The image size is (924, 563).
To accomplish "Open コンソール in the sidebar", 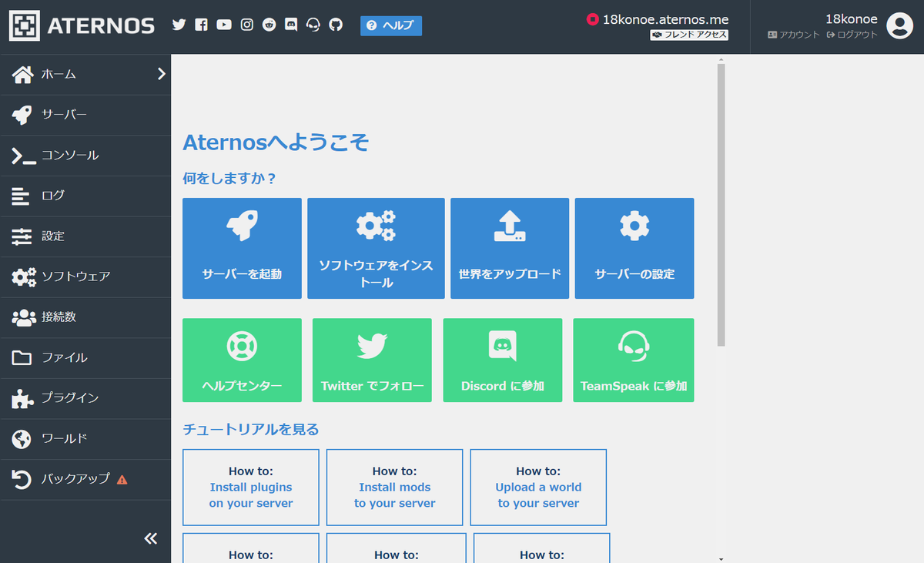I will click(85, 156).
